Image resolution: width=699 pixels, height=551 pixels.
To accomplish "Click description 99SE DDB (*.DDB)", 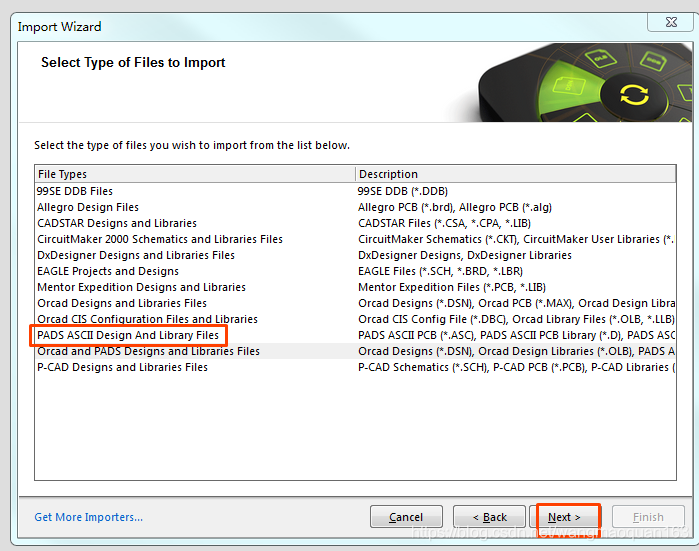I will click(403, 191).
